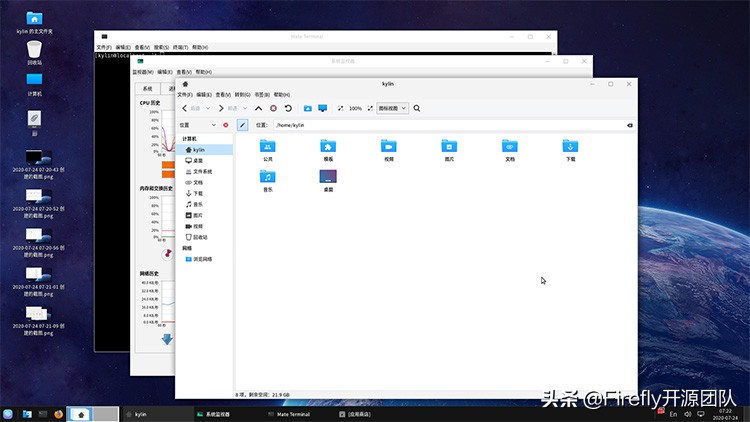Open the icon view mode dropdown

[x=392, y=109]
